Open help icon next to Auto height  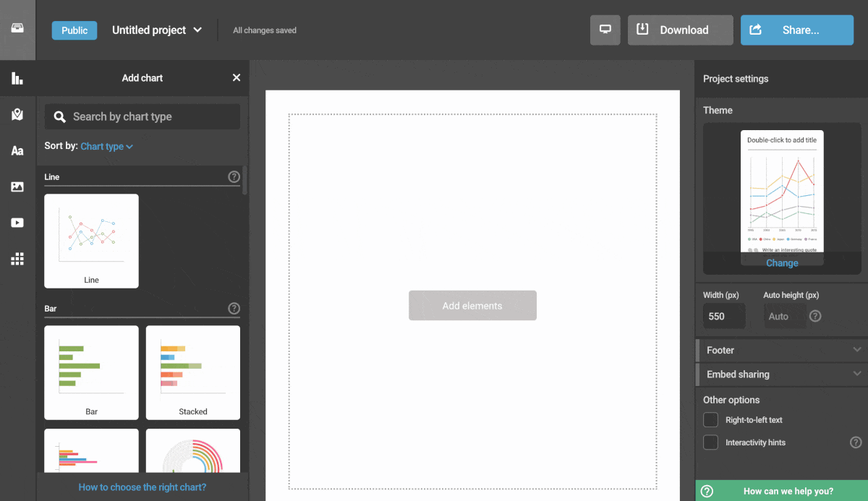coord(815,316)
